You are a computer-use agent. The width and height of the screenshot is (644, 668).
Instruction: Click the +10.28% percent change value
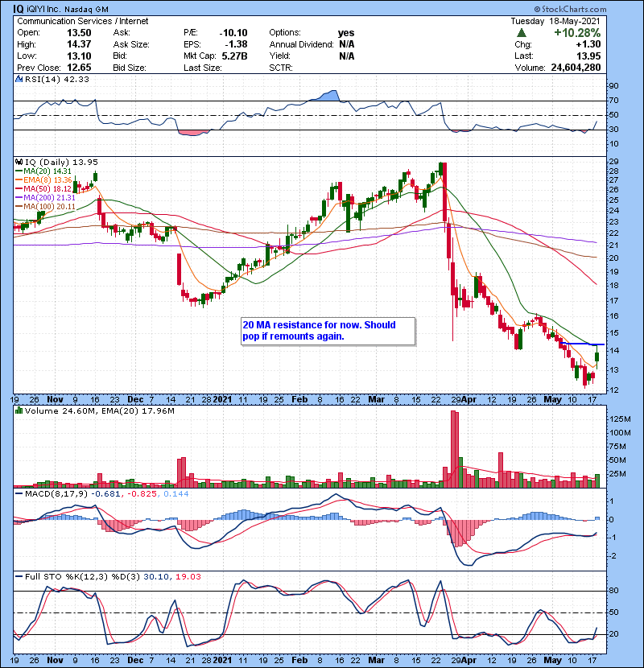tap(577, 33)
